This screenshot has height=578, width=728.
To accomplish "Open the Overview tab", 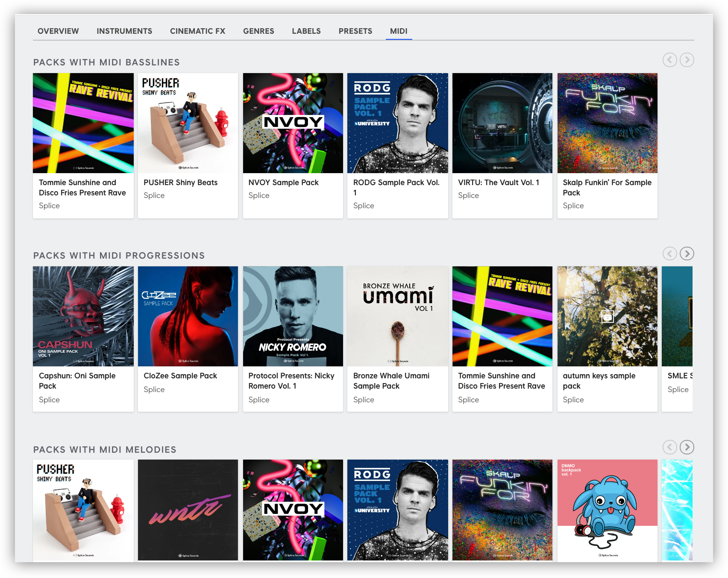I will click(58, 31).
